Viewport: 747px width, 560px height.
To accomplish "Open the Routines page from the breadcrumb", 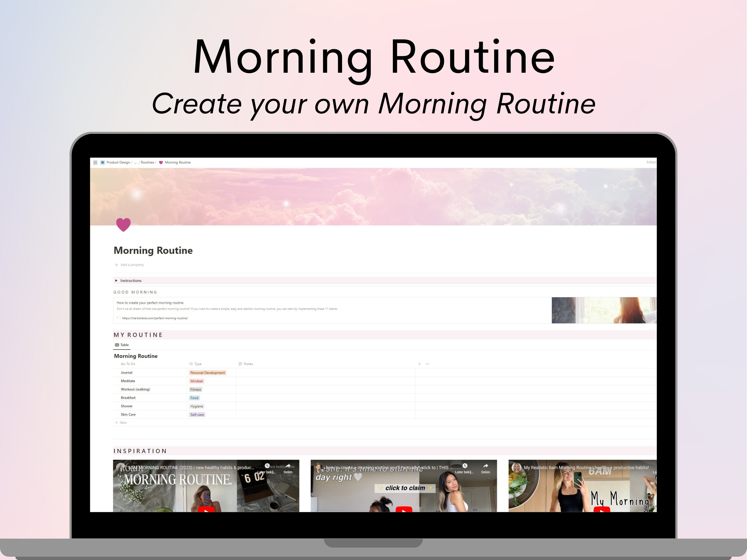I will coord(147,162).
